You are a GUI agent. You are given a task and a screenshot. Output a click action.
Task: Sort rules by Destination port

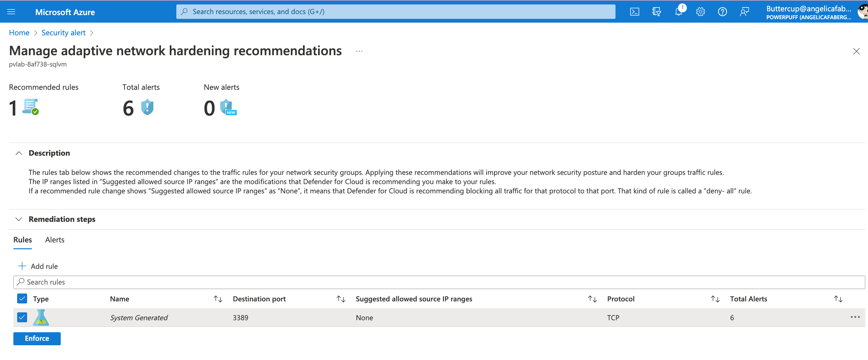(341, 299)
